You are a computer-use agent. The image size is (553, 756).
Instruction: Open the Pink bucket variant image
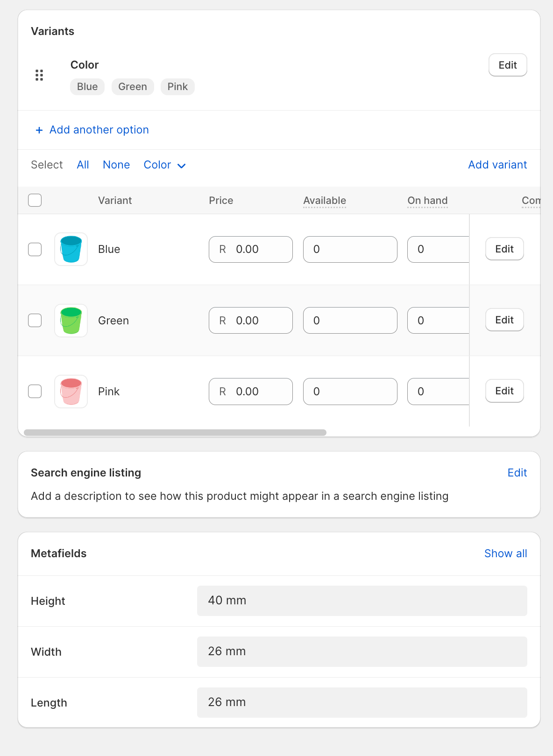[x=71, y=392]
